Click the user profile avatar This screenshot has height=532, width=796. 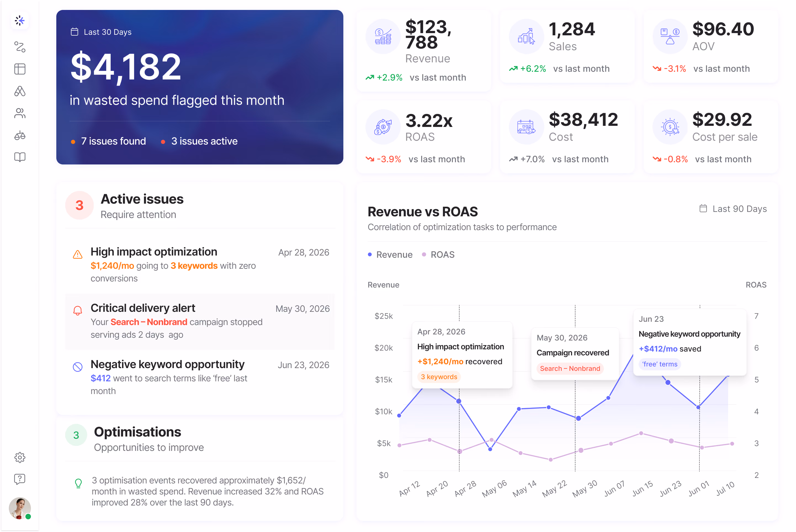[20, 508]
